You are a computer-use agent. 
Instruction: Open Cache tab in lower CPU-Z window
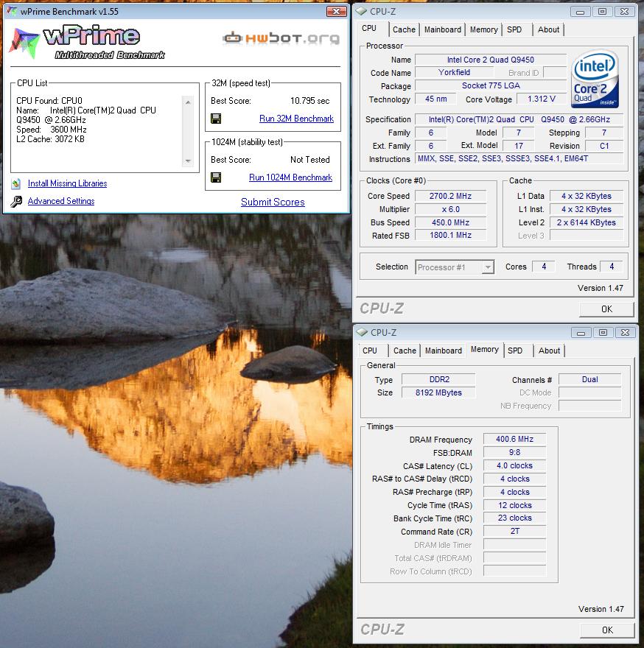coord(405,351)
